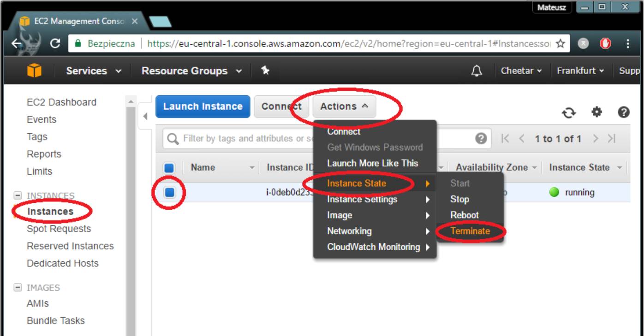Viewport: 644px width, 336px height.
Task: Open a new browser tab
Action: (160, 22)
